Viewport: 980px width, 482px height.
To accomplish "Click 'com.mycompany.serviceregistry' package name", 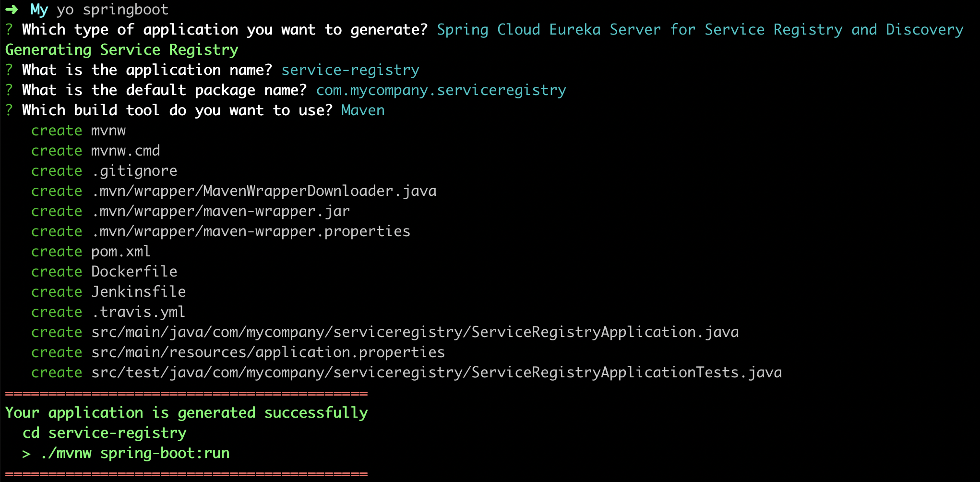I will (x=441, y=90).
